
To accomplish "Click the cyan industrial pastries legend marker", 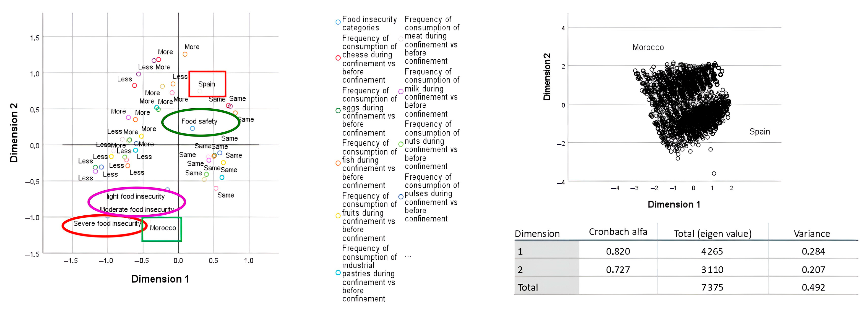I will click(x=338, y=273).
